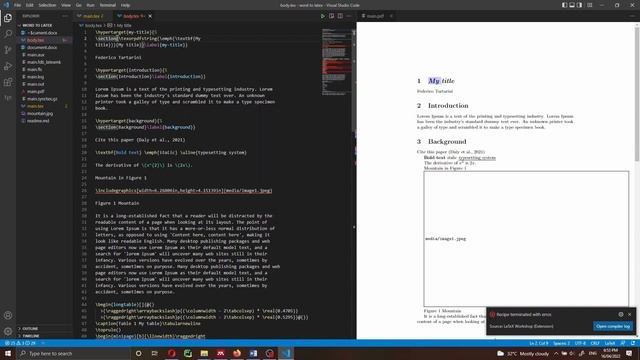Open the File menu
The image size is (640, 360).
[x=17, y=5]
